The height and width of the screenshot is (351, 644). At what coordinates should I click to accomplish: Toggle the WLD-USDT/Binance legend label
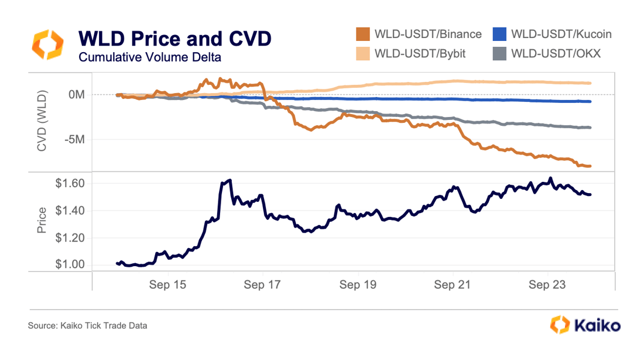point(428,34)
